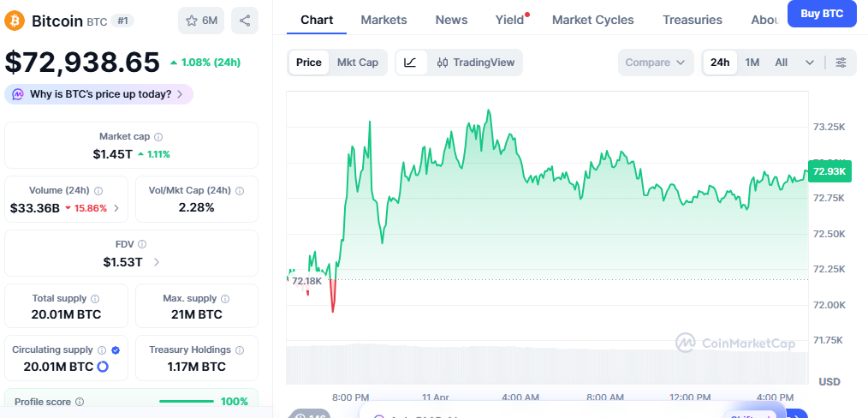Open the Market cap info tooltip icon
868x418 pixels.
pyautogui.click(x=158, y=137)
